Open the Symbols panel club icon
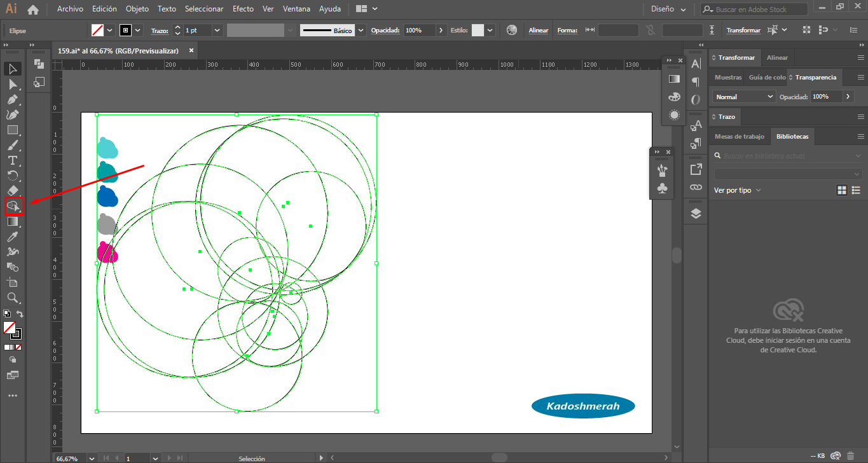The image size is (868, 463). tap(662, 188)
